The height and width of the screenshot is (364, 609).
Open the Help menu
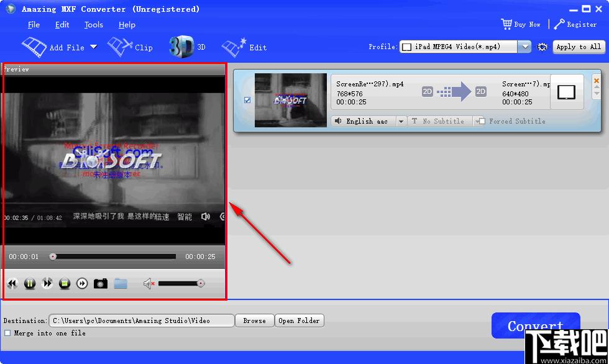click(x=127, y=25)
